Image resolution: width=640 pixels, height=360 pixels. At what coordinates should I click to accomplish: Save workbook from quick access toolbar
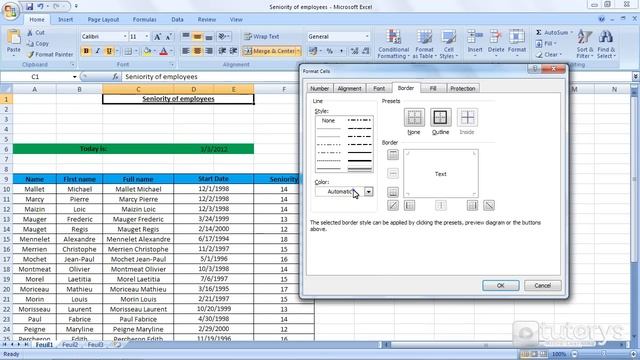29,7
